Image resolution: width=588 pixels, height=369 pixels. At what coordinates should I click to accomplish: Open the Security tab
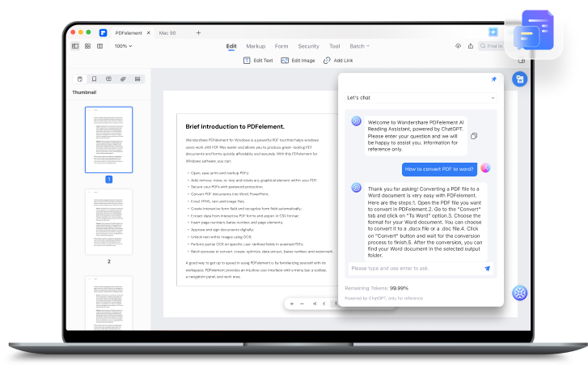308,46
